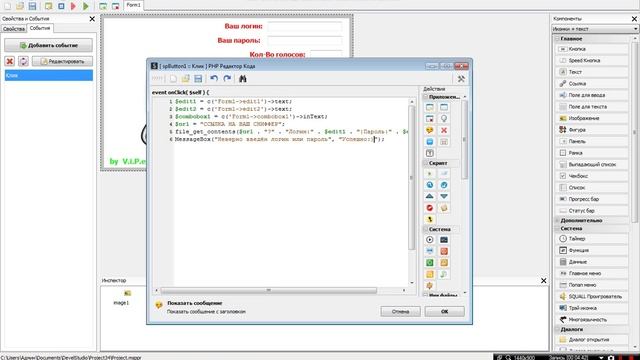The image size is (640, 360).
Task: Cancel the code editor with Отмена
Action: 400,311
